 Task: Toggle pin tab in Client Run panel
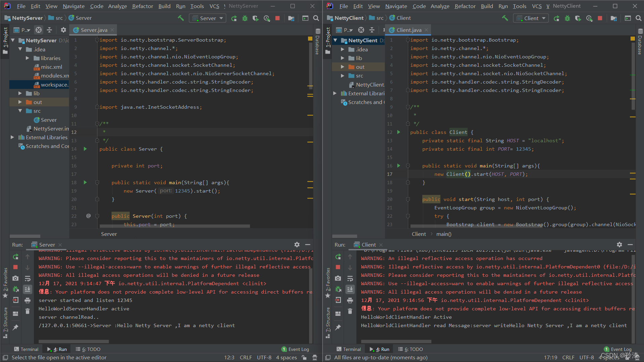[338, 327]
